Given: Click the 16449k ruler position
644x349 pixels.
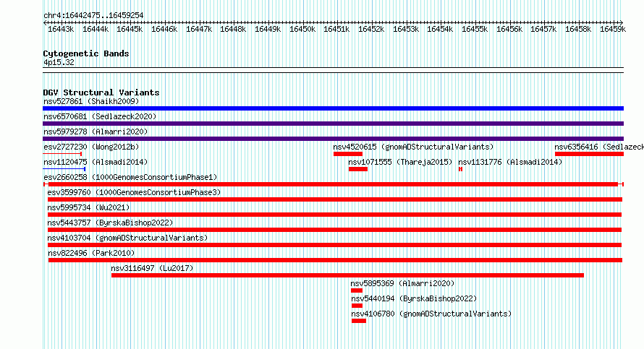Looking at the screenshot, I should pos(268,29).
